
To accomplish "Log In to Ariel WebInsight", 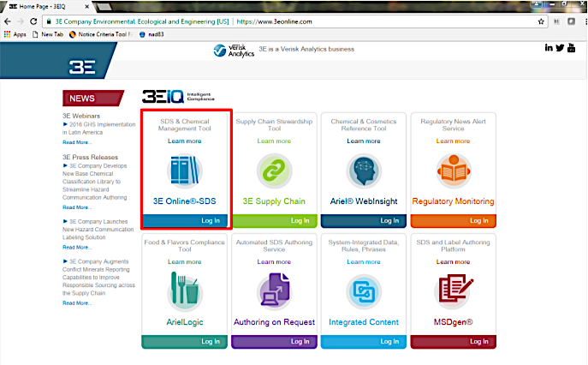I will [389, 220].
